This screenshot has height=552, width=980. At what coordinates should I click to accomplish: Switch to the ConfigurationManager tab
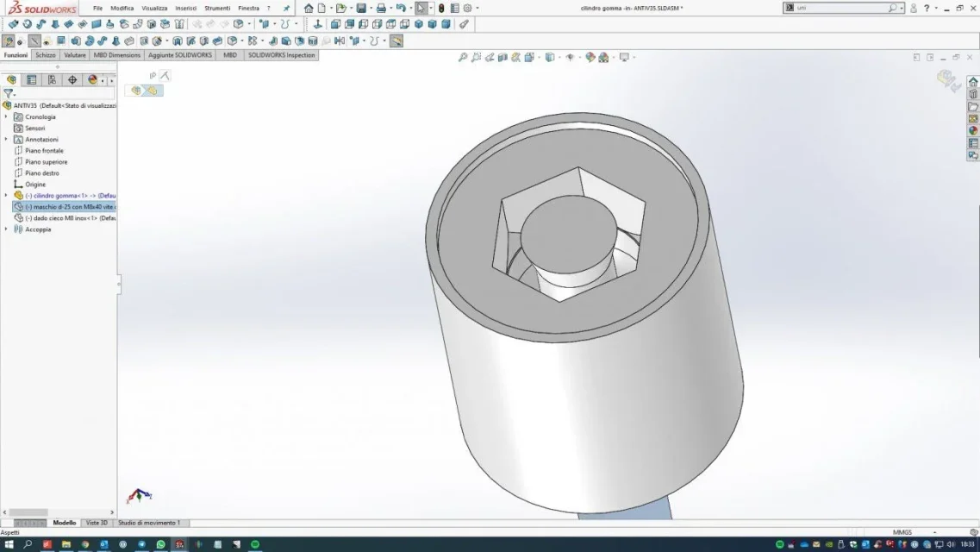pyautogui.click(x=52, y=80)
